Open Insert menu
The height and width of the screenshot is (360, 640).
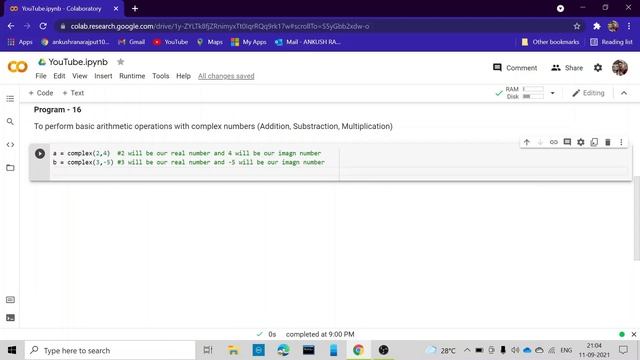pos(103,76)
